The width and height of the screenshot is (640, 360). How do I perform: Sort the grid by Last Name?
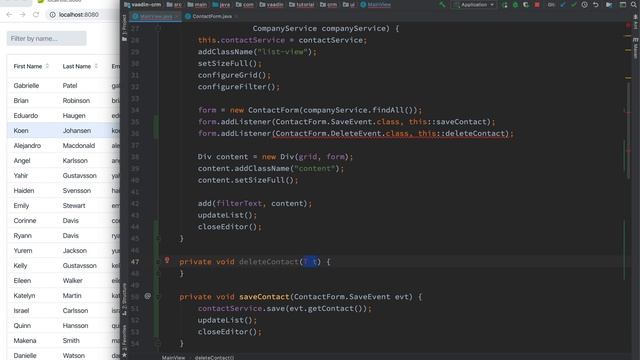click(x=80, y=66)
